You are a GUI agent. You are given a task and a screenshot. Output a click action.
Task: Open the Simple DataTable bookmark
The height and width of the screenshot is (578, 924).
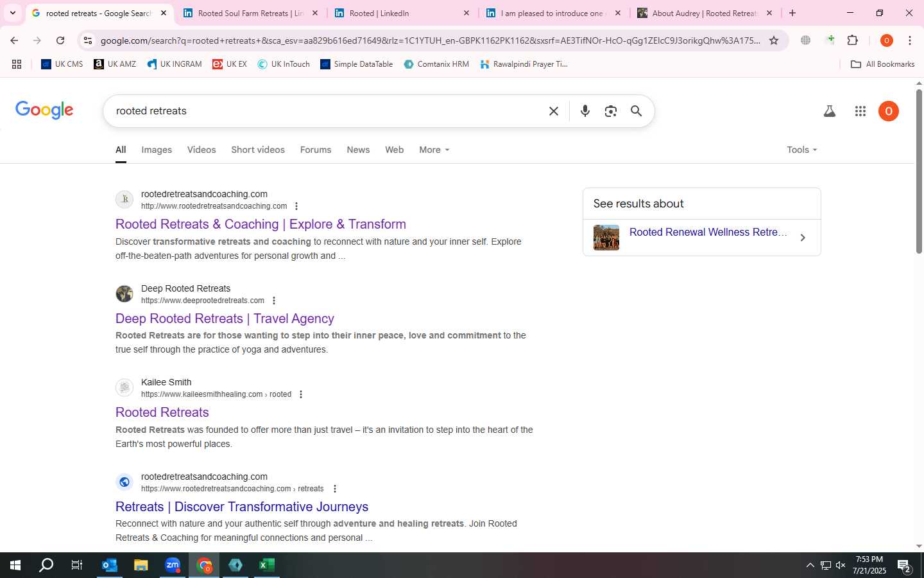coord(357,64)
